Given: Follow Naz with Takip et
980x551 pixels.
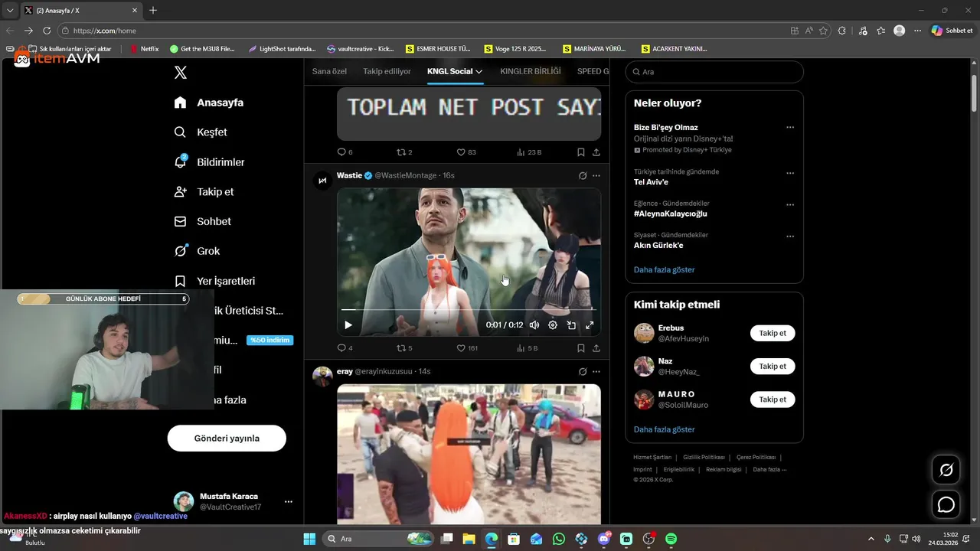Looking at the screenshot, I should coord(773,367).
